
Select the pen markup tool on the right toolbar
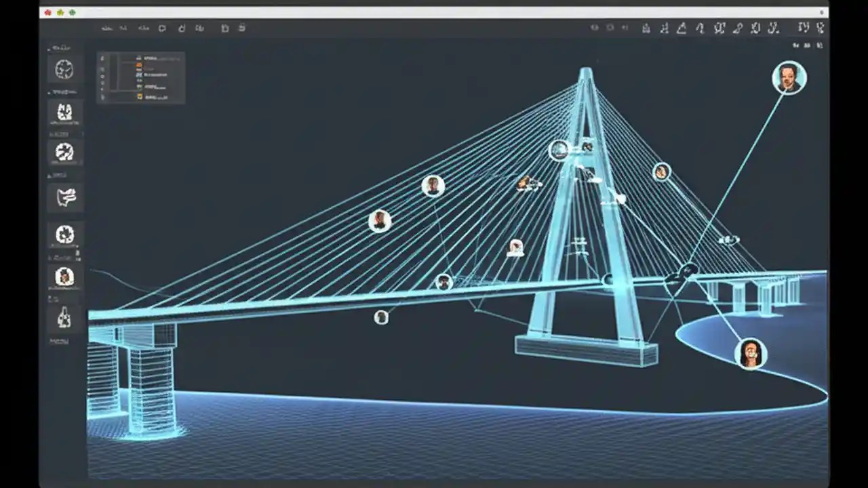pyautogui.click(x=739, y=28)
